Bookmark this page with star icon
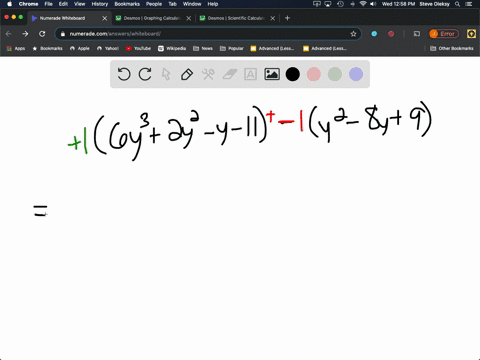This screenshot has width=480, height=360. (353, 34)
